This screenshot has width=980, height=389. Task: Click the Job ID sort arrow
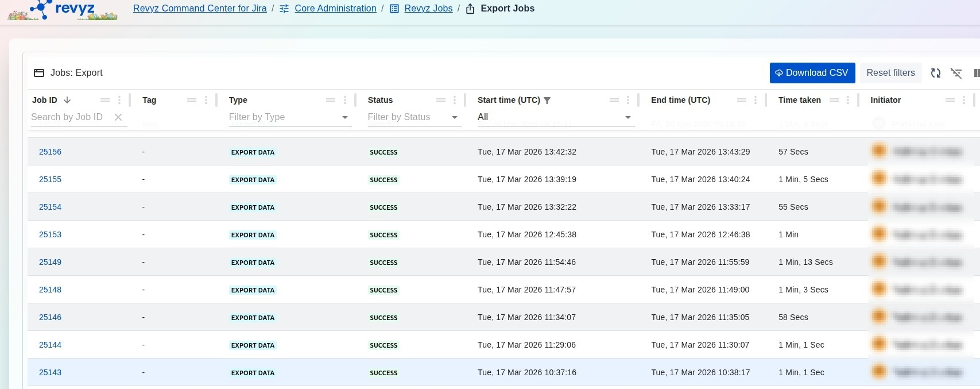click(x=67, y=100)
